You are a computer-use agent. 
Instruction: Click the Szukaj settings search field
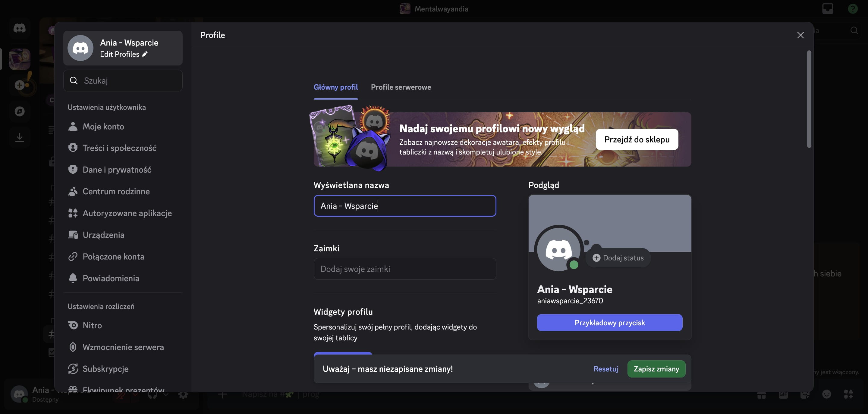(x=123, y=80)
